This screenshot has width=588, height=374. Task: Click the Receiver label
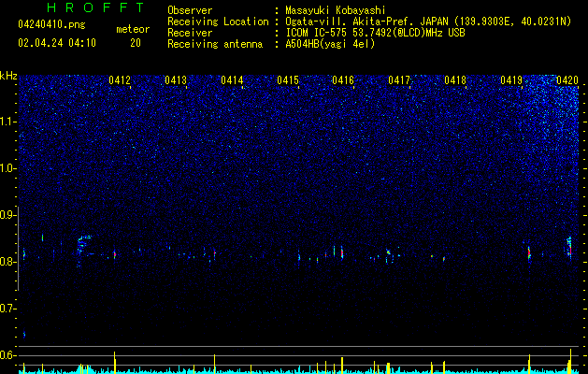pos(190,33)
